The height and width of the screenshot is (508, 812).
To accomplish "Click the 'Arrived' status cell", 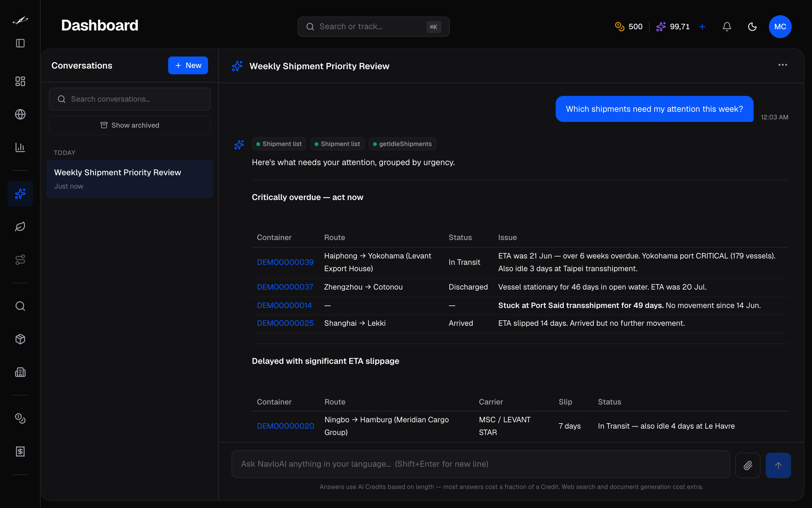I will 461,323.
